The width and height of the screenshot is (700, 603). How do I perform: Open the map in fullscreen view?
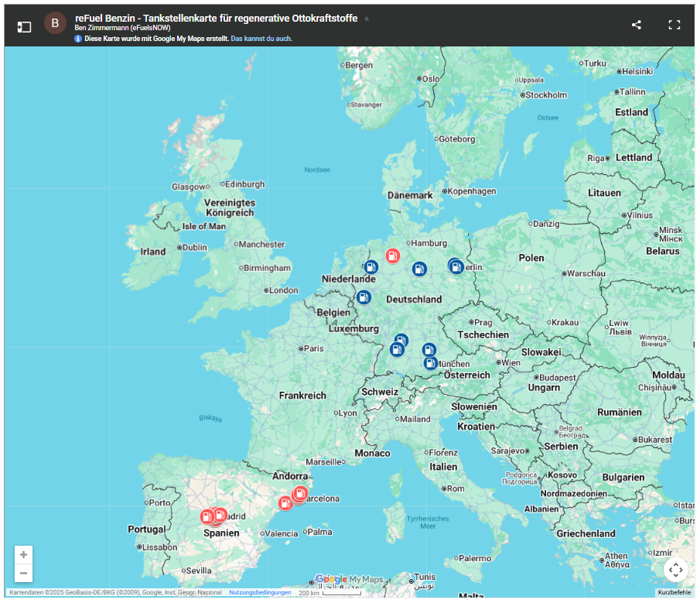click(674, 25)
